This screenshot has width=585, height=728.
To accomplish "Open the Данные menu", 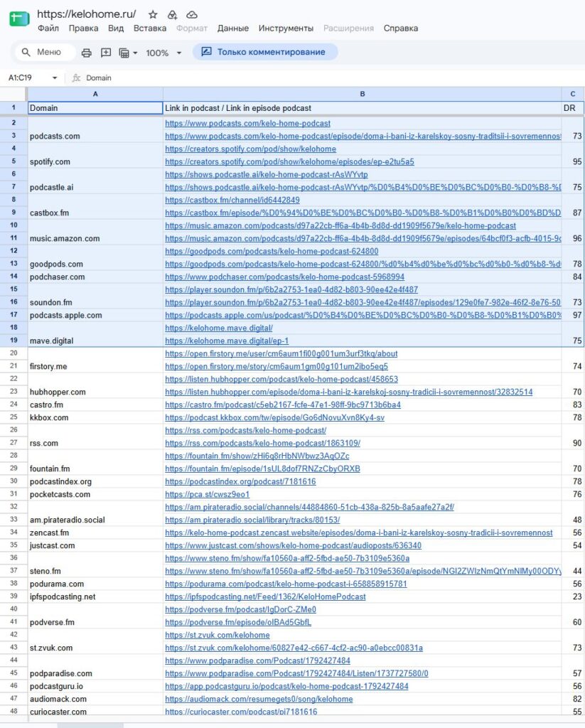I will point(233,28).
